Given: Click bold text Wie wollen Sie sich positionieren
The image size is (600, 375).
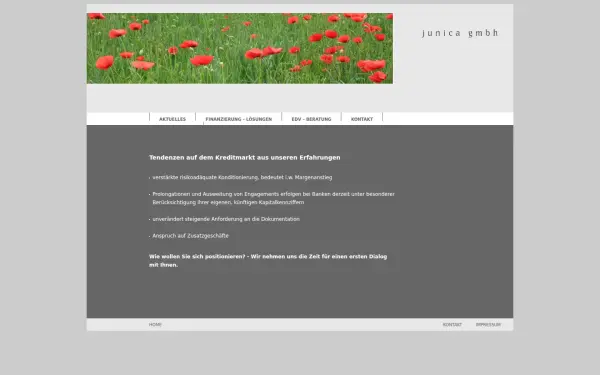Looking at the screenshot, I should [268, 261].
